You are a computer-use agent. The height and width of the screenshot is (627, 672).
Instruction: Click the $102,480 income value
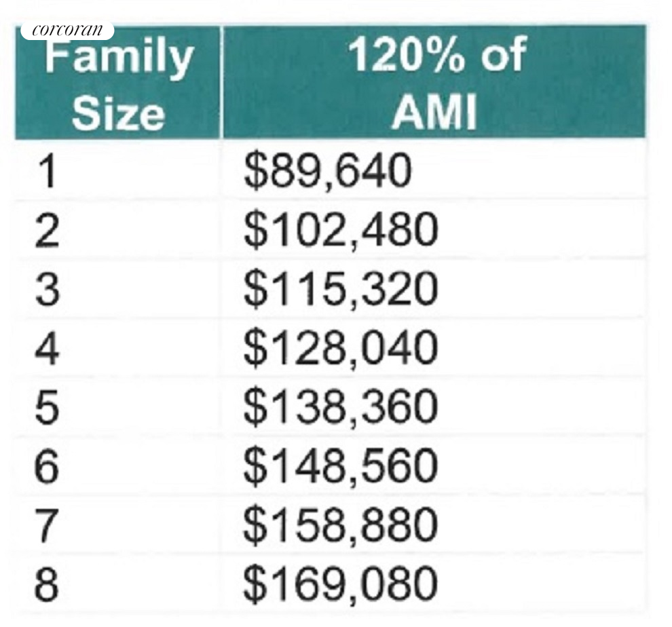click(340, 231)
